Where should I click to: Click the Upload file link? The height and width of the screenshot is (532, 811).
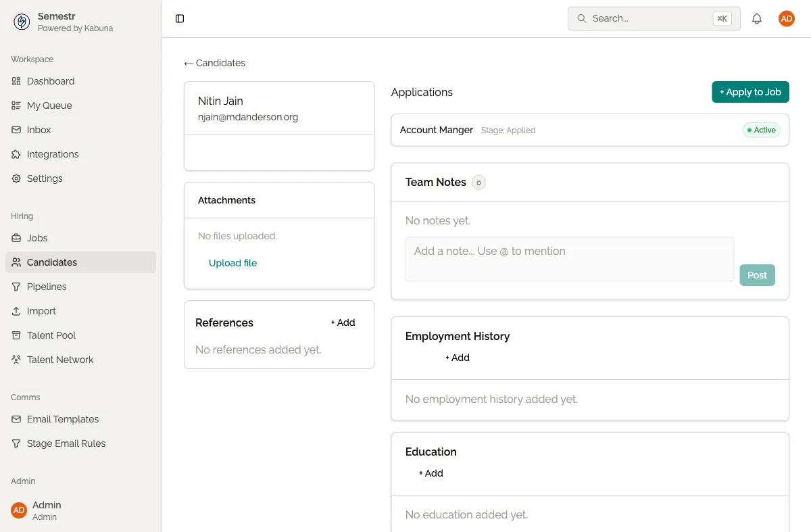[x=232, y=263]
